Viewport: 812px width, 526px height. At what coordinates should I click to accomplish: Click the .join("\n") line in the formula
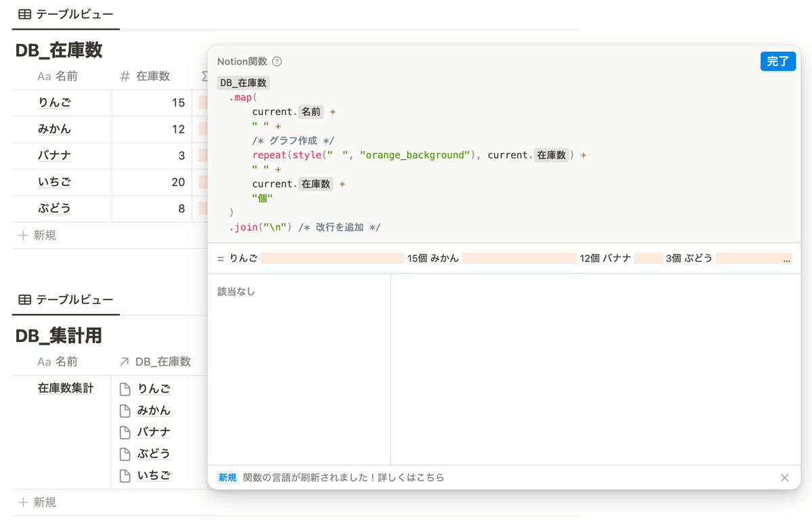(x=261, y=227)
